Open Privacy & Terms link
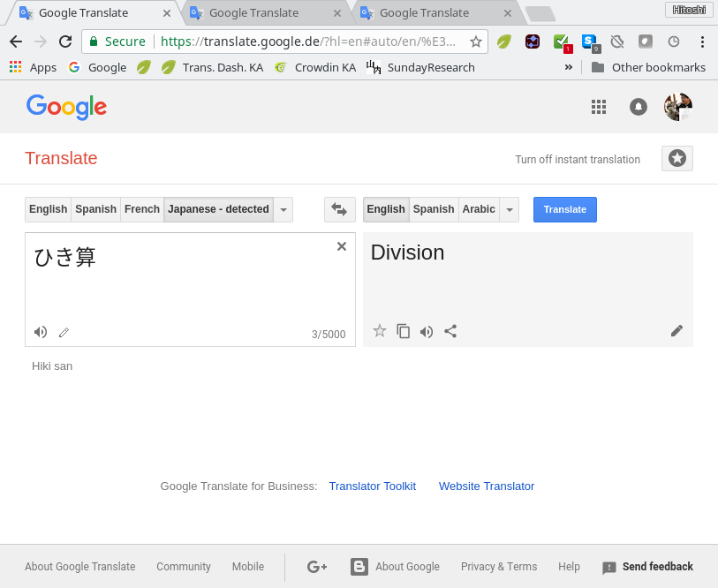718x588 pixels. (499, 567)
